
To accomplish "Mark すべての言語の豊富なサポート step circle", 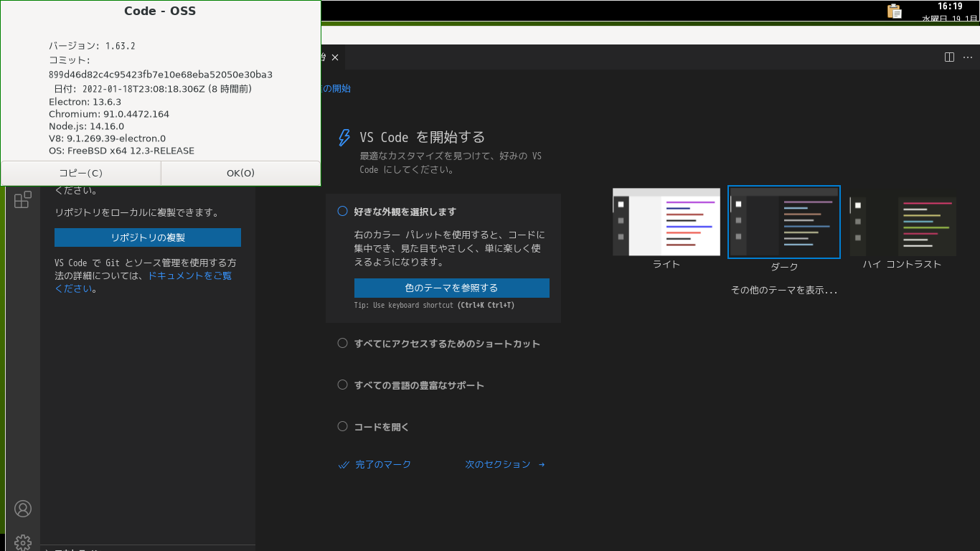I will 343,385.
